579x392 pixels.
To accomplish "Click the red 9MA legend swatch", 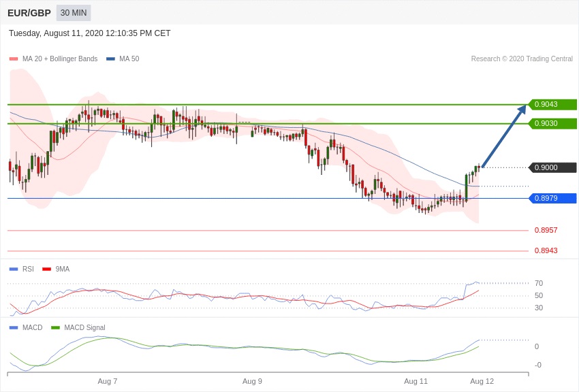I will pyautogui.click(x=47, y=269).
